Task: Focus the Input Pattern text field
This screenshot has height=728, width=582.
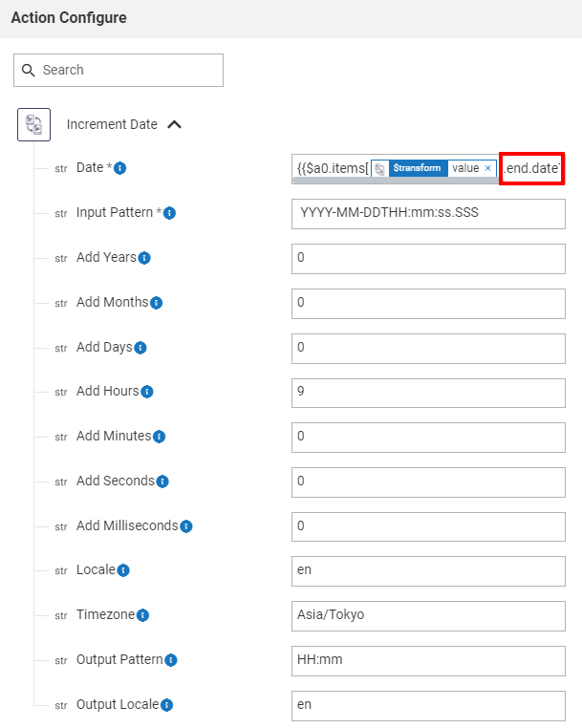Action: pos(428,213)
